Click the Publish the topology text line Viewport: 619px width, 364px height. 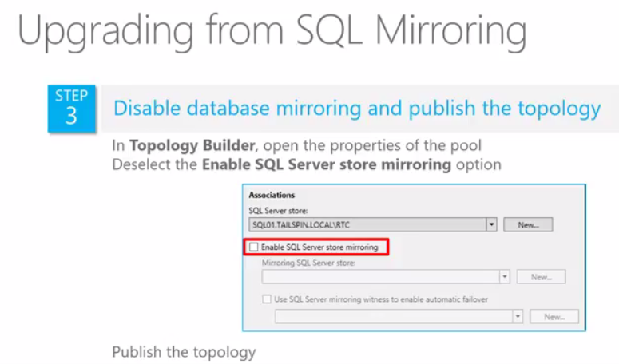pos(184,352)
